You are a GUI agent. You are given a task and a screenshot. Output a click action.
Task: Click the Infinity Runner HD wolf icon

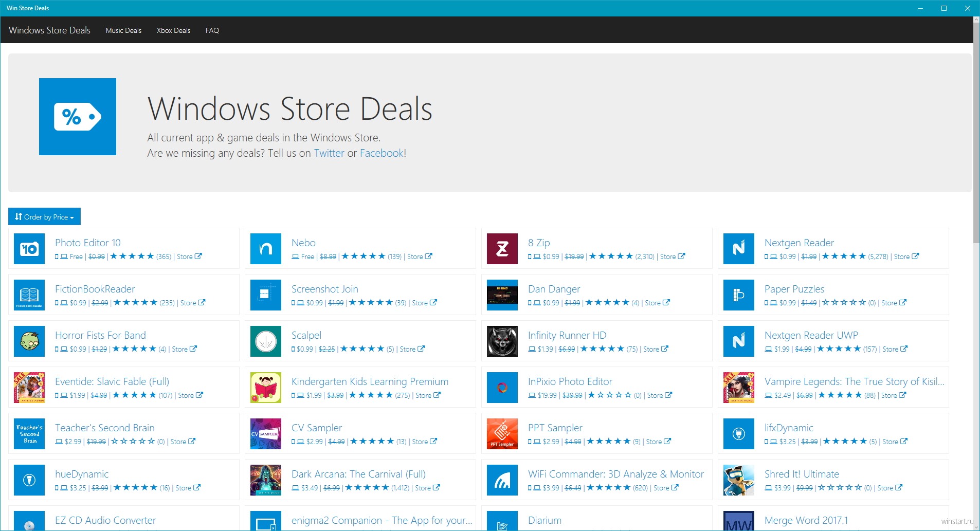pos(502,341)
